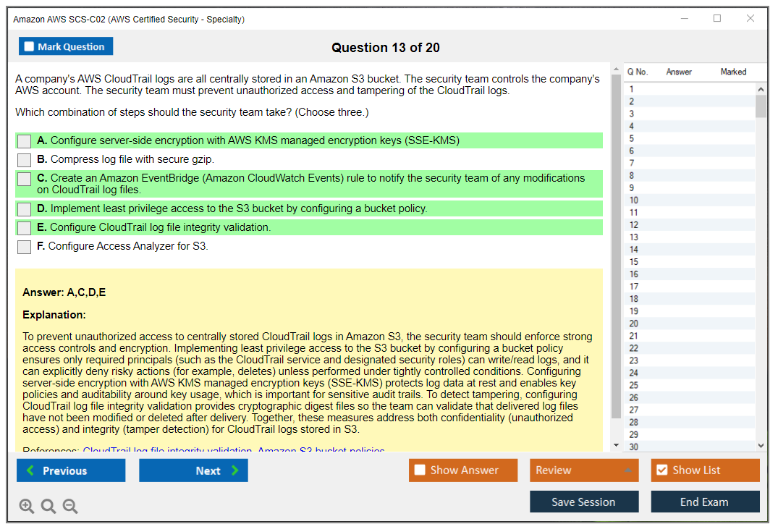
Task: Click the zoom out magnifier icon
Action: point(70,507)
